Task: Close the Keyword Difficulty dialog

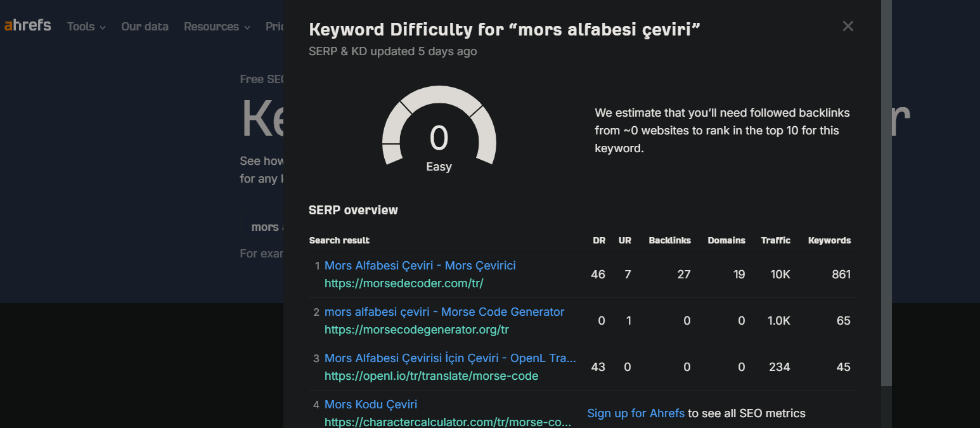Action: pyautogui.click(x=848, y=26)
